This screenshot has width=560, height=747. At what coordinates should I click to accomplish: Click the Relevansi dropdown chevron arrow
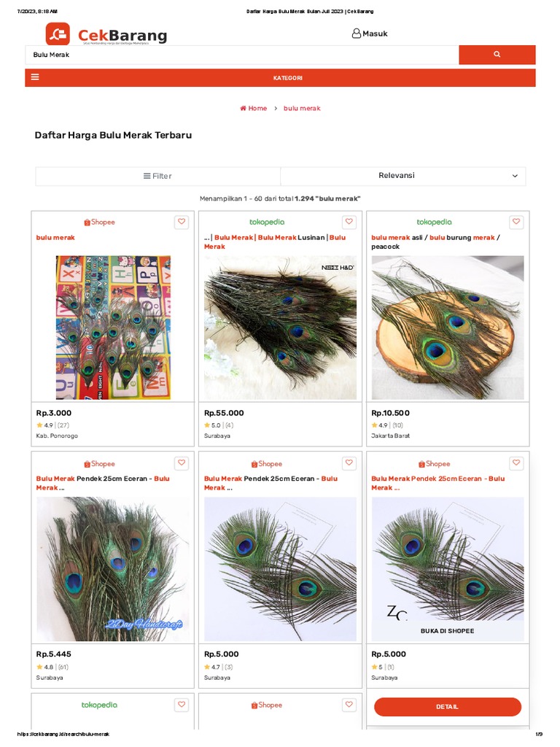[515, 176]
